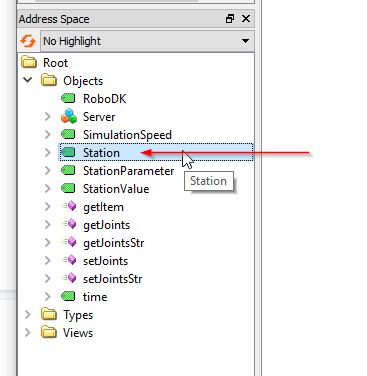Select the RoboDK variable node icon
The height and width of the screenshot is (376, 367).
pos(68,98)
